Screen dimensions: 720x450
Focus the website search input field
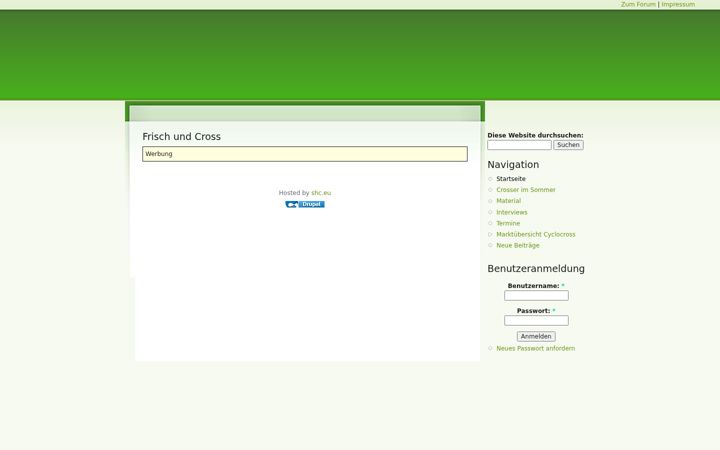[x=519, y=145]
